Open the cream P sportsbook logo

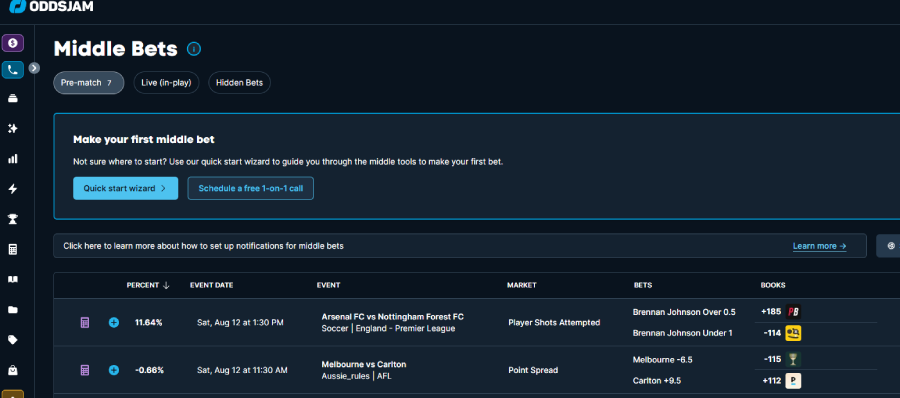793,381
